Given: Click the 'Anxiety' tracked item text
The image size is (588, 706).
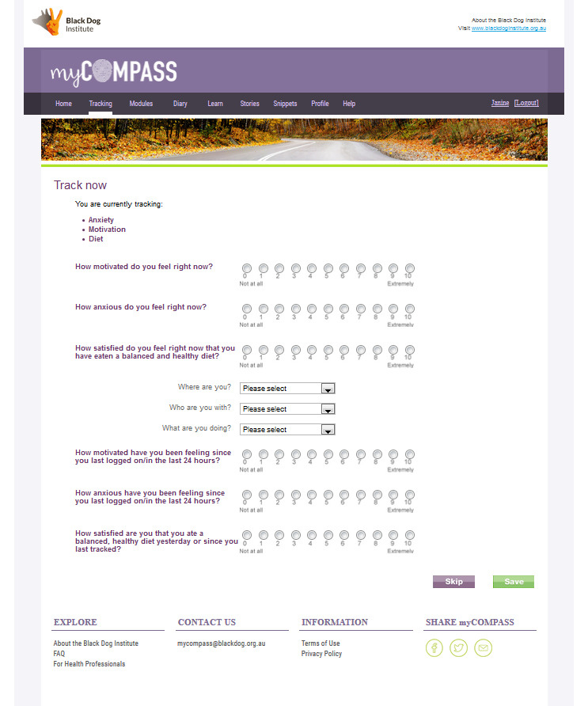Looking at the screenshot, I should pyautogui.click(x=101, y=220).
